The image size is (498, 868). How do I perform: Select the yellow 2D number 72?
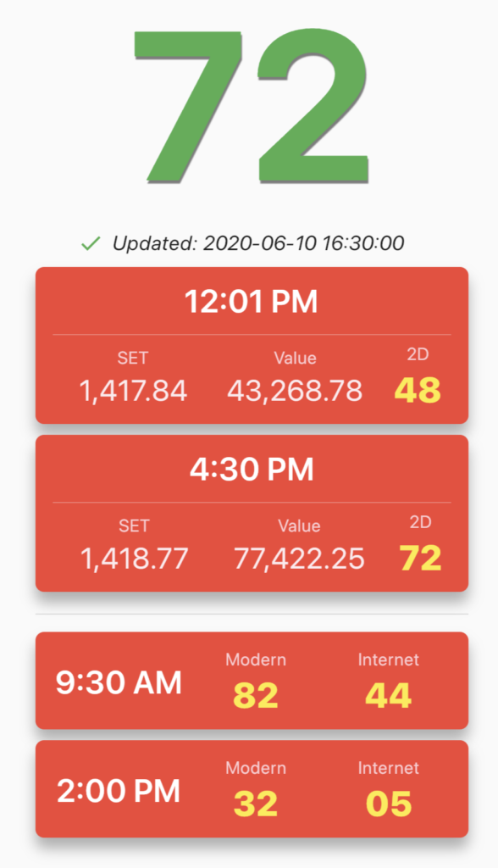421,558
